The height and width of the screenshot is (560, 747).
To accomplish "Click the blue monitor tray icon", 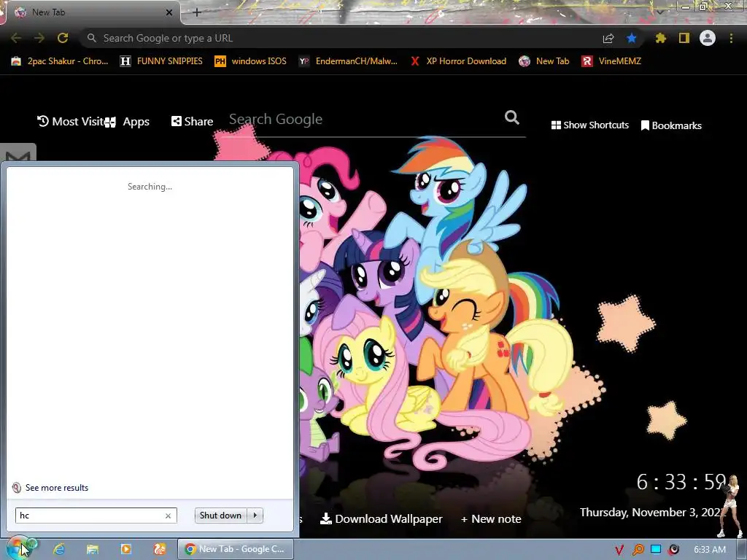I will point(656,549).
